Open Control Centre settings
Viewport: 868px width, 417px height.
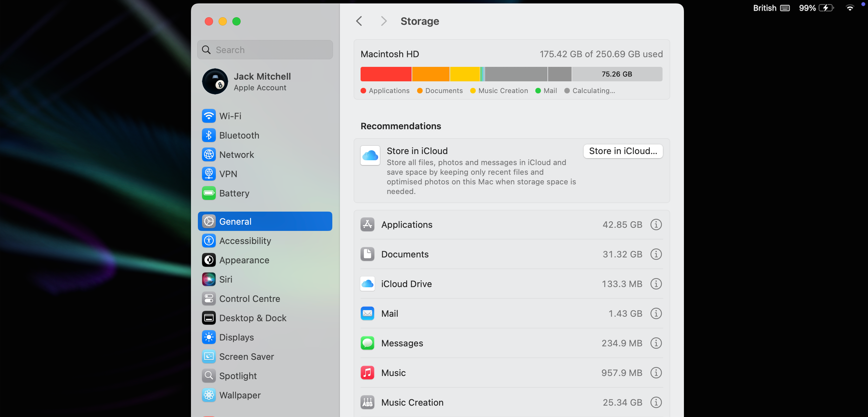pyautogui.click(x=265, y=299)
